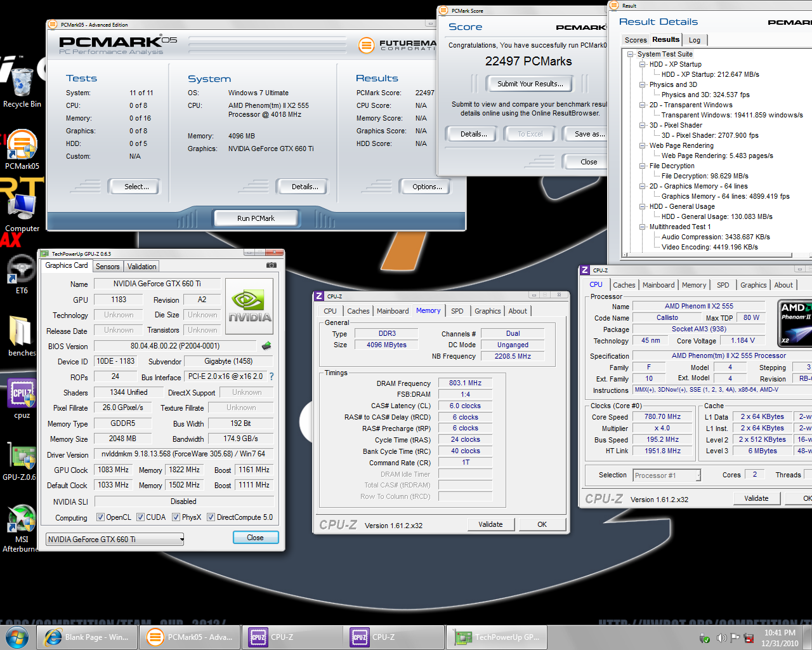
Task: Open the GPU selection dropdown in GPU-Z
Action: 115,540
